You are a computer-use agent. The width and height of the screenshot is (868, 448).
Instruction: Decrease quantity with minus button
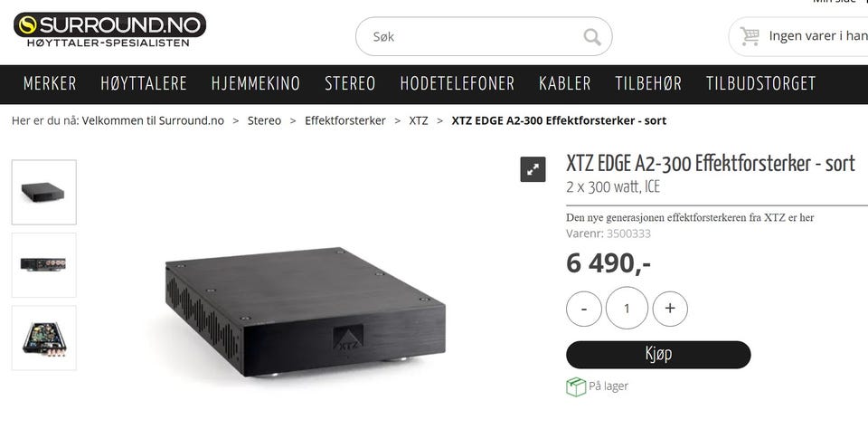(x=583, y=309)
